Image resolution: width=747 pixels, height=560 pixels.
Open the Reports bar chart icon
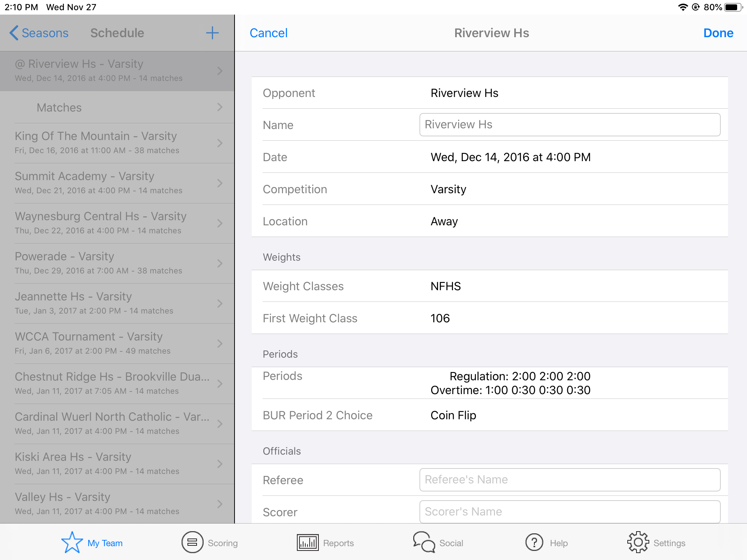(307, 542)
